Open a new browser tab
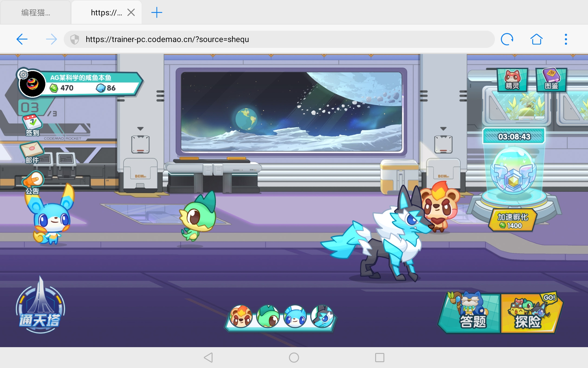The height and width of the screenshot is (368, 588). [156, 13]
